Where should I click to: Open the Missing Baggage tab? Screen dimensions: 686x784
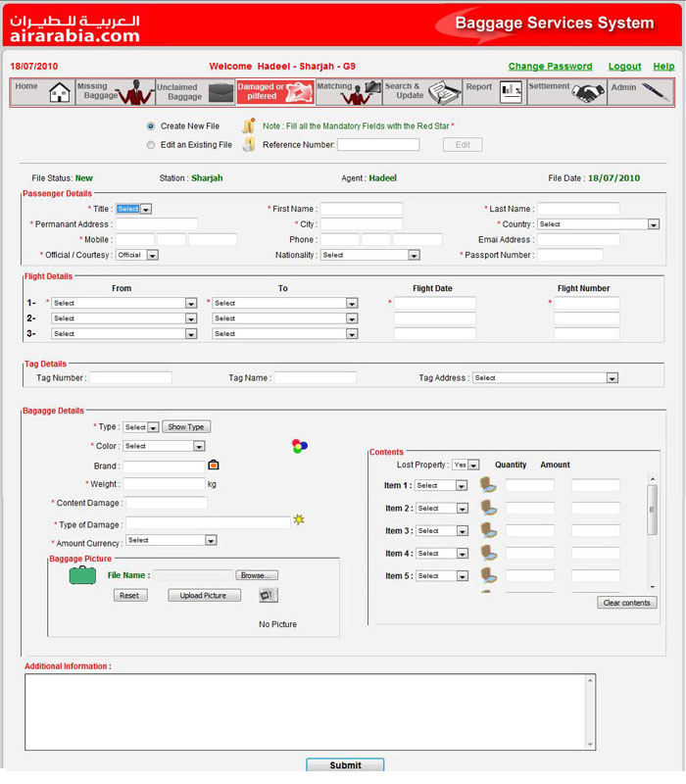pos(114,92)
